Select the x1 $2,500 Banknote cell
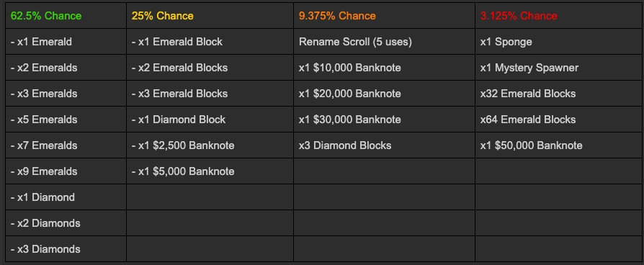The width and height of the screenshot is (644, 265). pyautogui.click(x=210, y=145)
